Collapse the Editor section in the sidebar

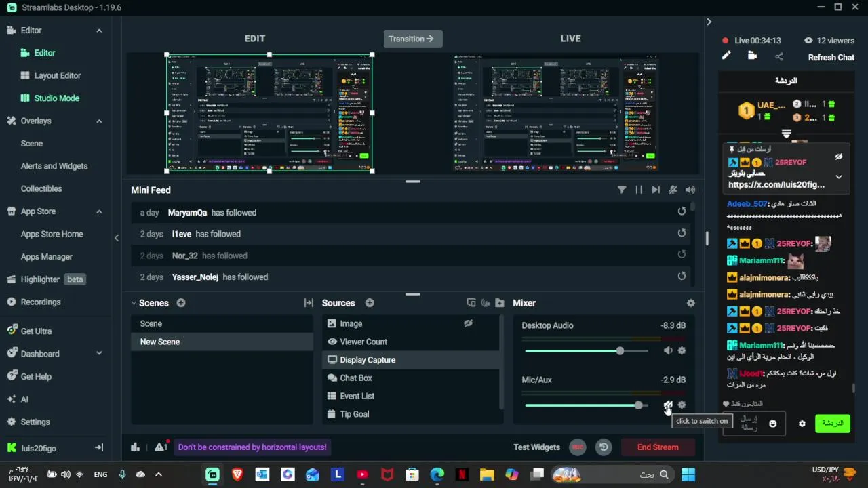99,30
